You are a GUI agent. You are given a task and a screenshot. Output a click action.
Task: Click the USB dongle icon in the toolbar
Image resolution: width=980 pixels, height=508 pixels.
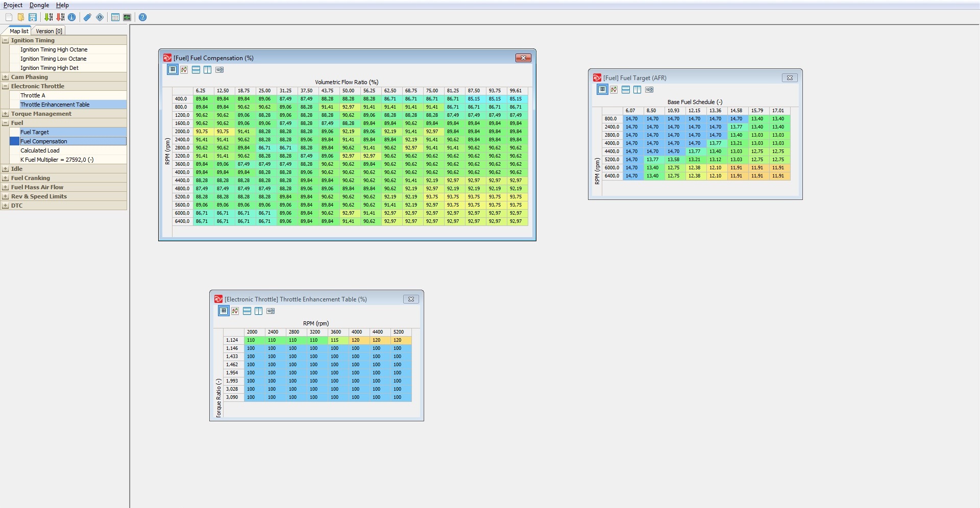87,17
